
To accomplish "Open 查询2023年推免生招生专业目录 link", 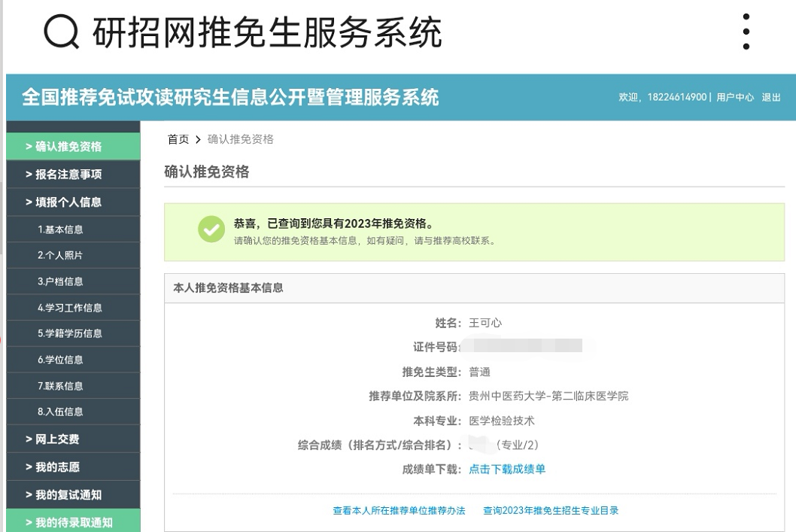I will (x=551, y=511).
